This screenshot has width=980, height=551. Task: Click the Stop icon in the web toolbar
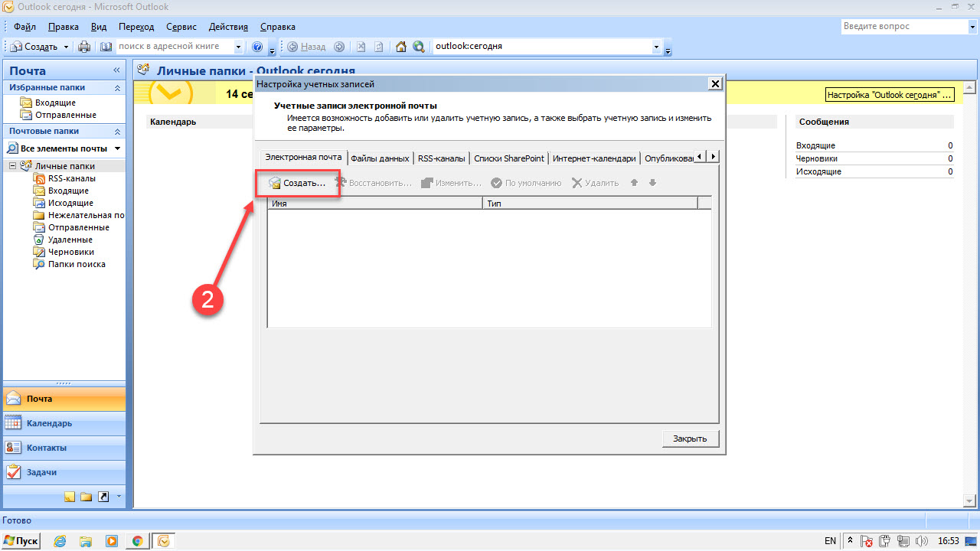pyautogui.click(x=361, y=47)
